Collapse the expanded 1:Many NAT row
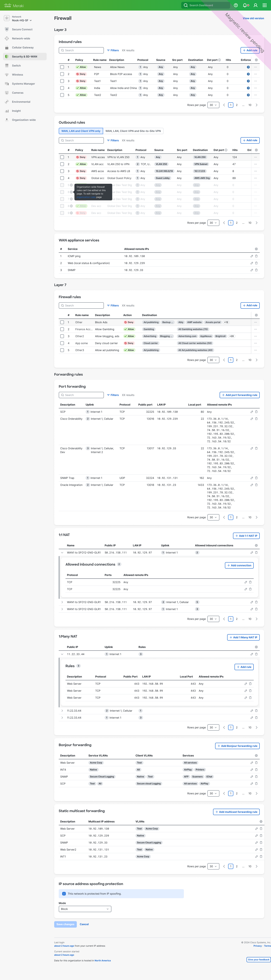Image resolution: width=271 pixels, height=980 pixels. click(62, 654)
